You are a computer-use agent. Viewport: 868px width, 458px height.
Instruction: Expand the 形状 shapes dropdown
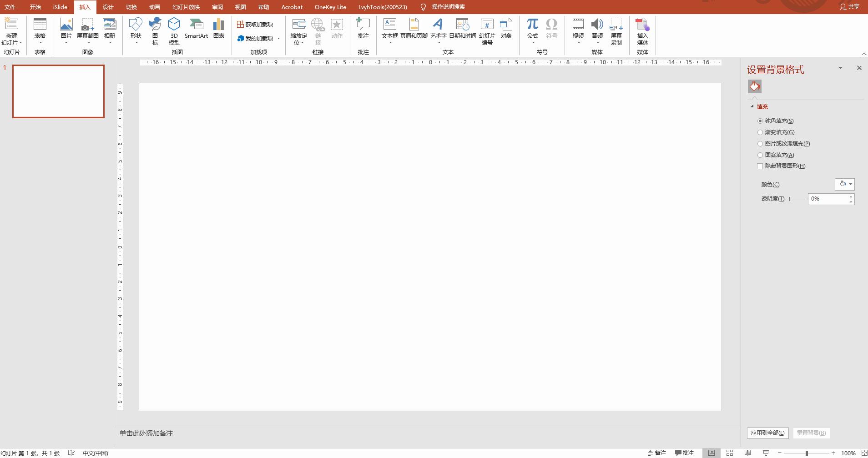[136, 31]
